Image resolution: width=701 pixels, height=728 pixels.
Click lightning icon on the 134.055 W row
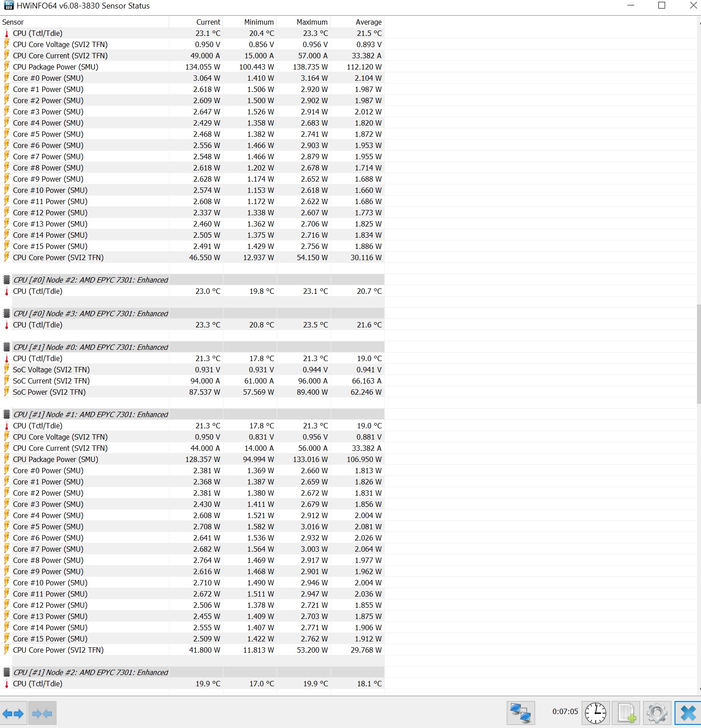(7, 67)
